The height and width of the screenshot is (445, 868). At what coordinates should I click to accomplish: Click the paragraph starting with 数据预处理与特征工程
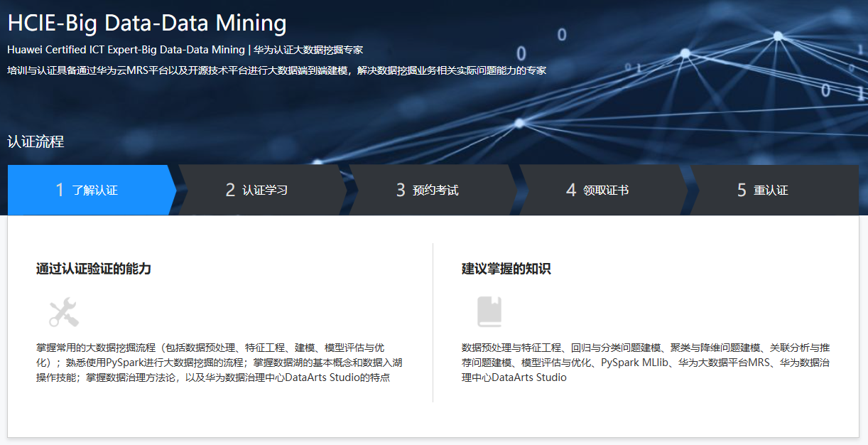tap(646, 363)
